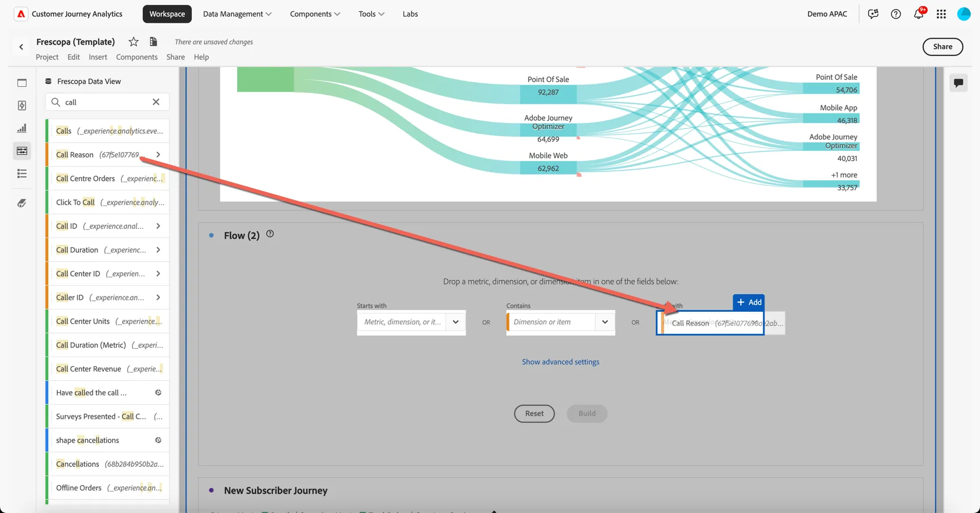This screenshot has width=980, height=513.
Task: Clear the component search with X
Action: pyautogui.click(x=156, y=102)
